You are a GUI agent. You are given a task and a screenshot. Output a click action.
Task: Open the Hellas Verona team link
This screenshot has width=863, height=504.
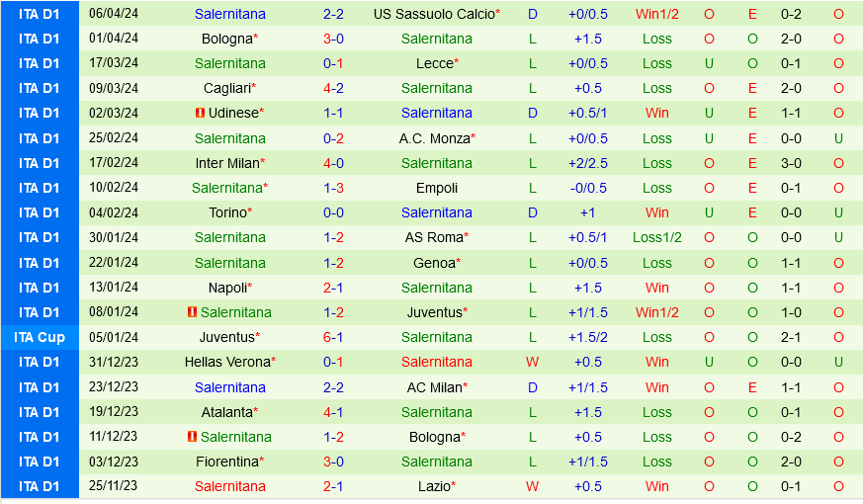226,362
